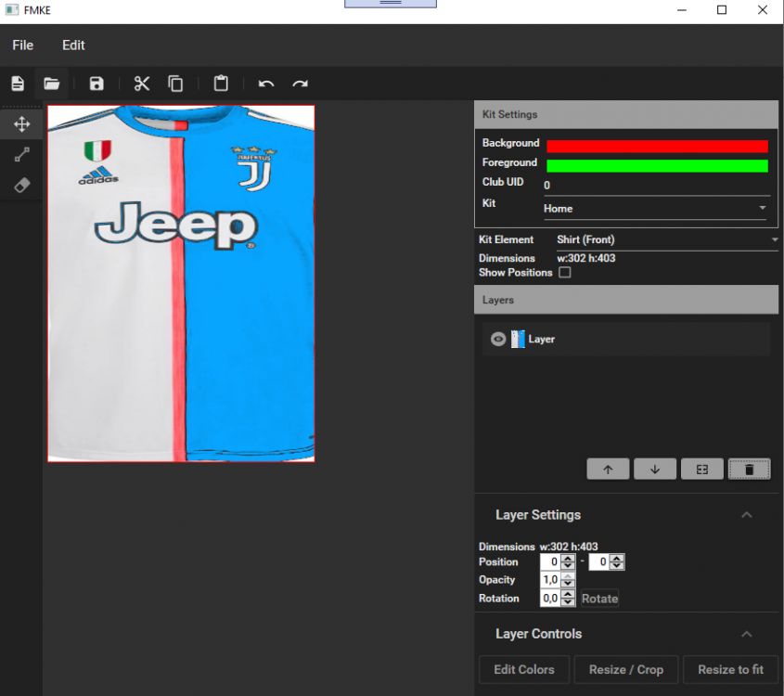The image size is (784, 696).
Task: Select the Eraser tool
Action: coord(22,186)
